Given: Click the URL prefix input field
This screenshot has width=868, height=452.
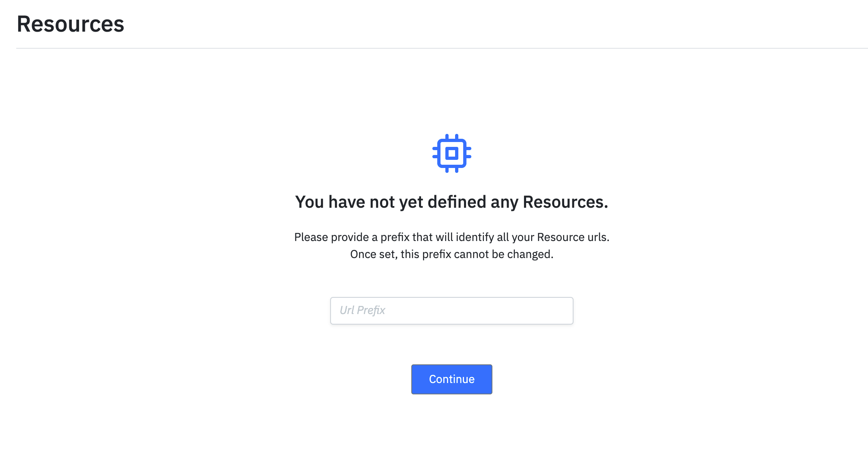Looking at the screenshot, I should 451,310.
